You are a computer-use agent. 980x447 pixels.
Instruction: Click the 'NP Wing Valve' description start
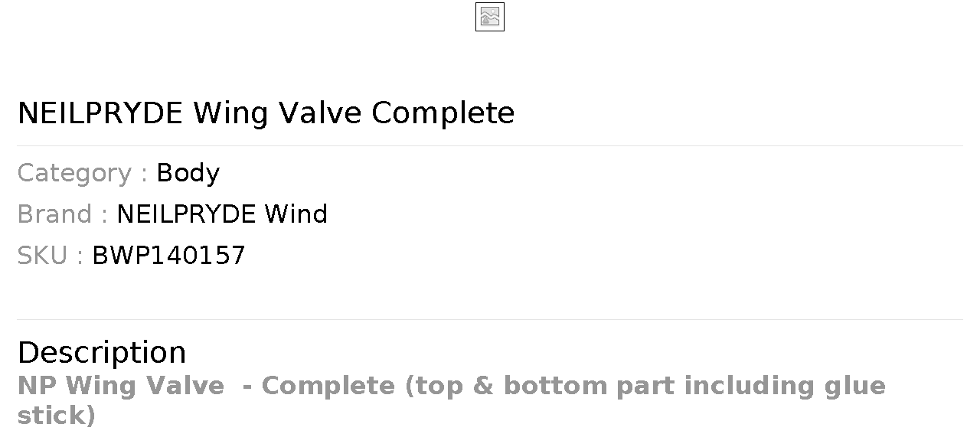click(121, 386)
